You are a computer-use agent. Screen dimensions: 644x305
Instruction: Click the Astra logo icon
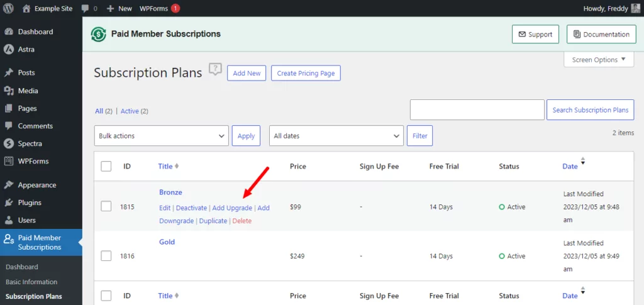point(9,49)
